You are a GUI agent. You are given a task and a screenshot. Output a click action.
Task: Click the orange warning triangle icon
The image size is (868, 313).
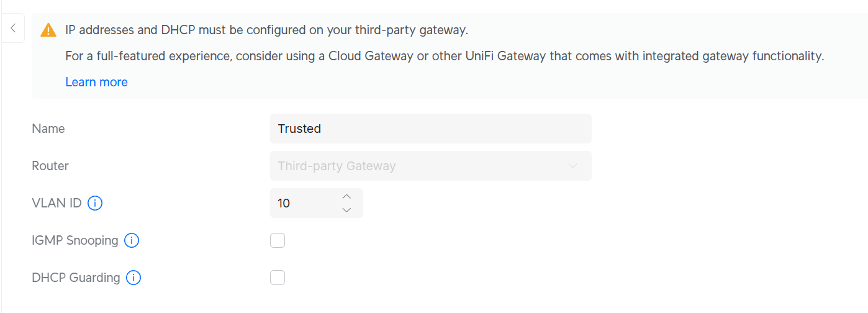(48, 30)
